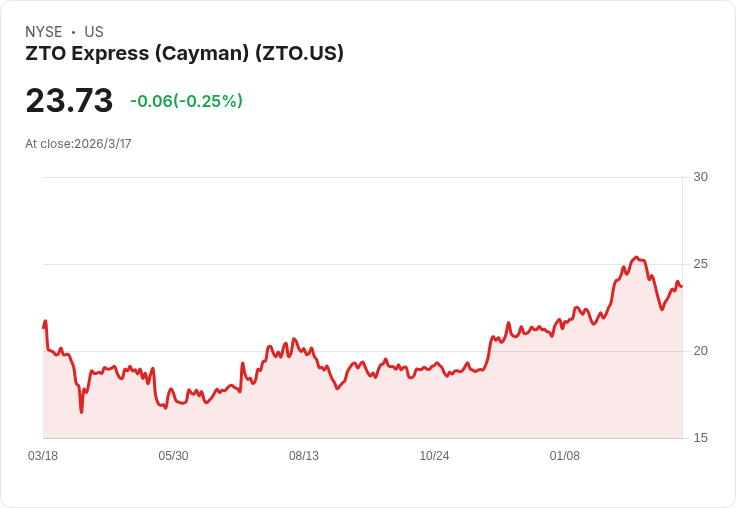Viewport: 736px width, 508px height.
Task: Click the 15 label on price axis
Action: tap(700, 438)
